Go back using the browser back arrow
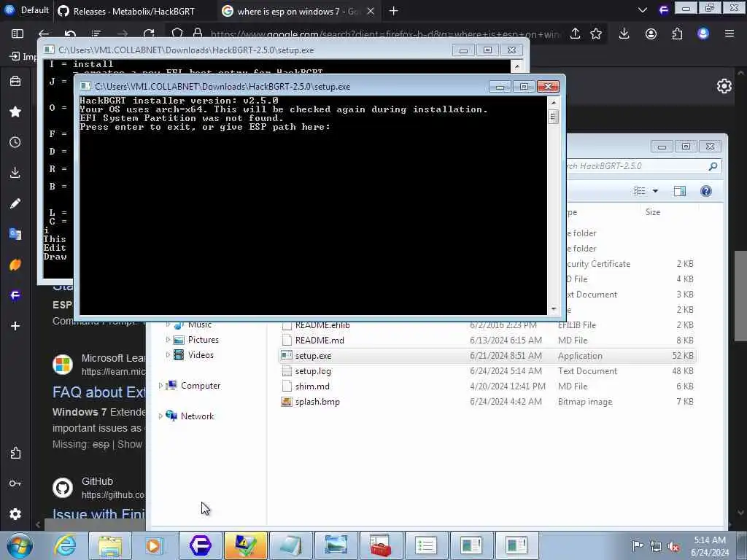The height and width of the screenshot is (560, 747). pyautogui.click(x=44, y=34)
